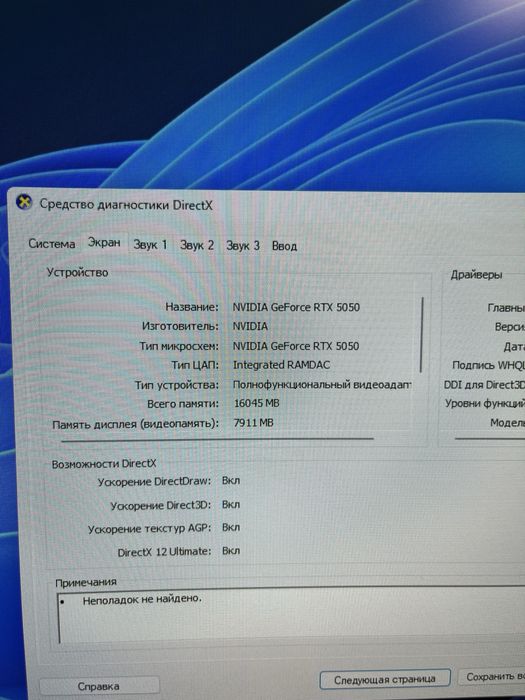Click the 16045 MB total memory value
Screen dimensions: 525x700
pyautogui.click(x=257, y=404)
